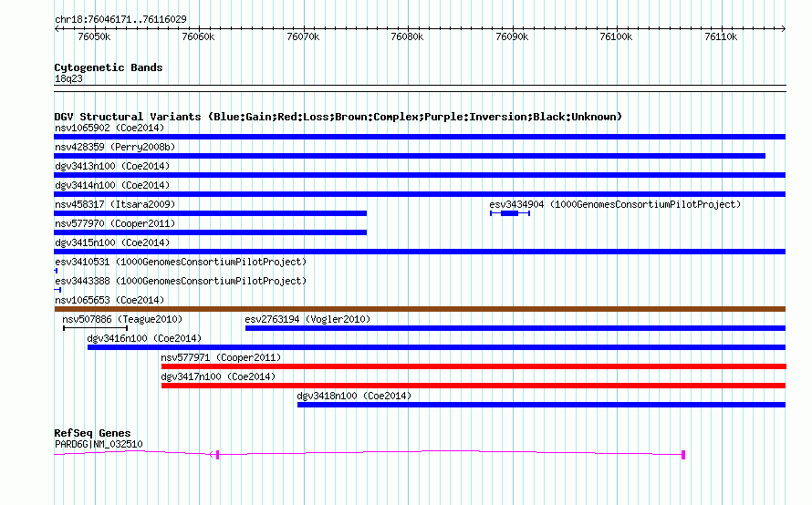The height and width of the screenshot is (505, 812).
Task: Open the nsv1065653 (Coe2014) label
Action: [109, 300]
